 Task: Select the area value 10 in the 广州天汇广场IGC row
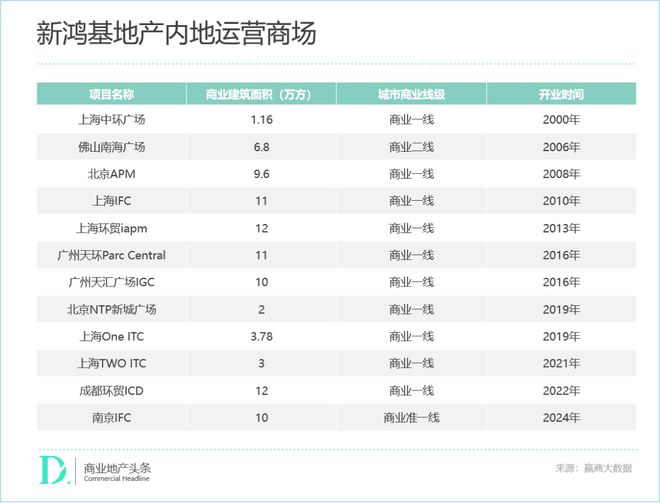click(x=261, y=282)
